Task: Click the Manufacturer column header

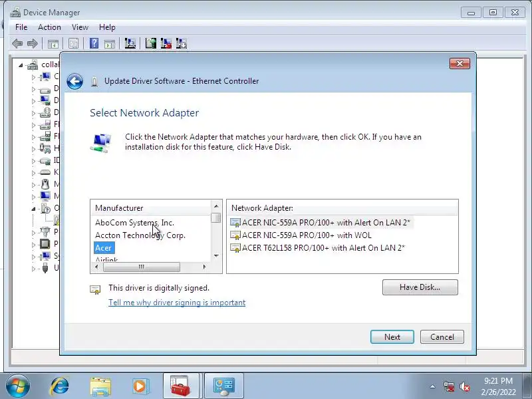Action: point(151,208)
